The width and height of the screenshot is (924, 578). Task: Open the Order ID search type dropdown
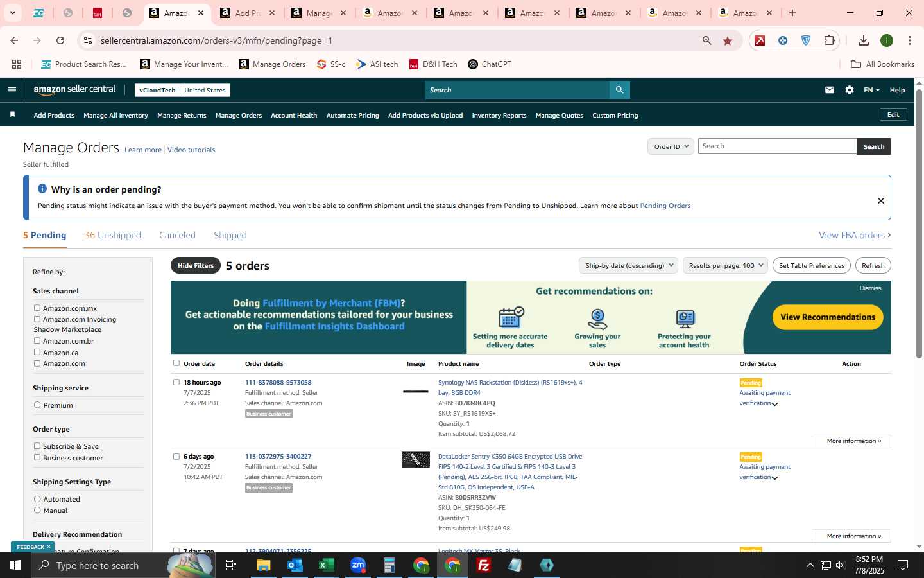[x=671, y=146]
